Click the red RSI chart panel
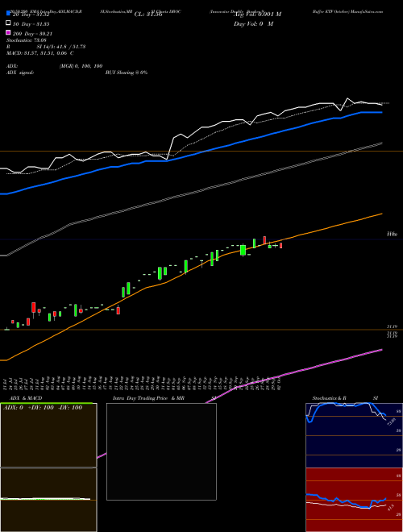The width and height of the screenshot is (403, 532). [354, 500]
